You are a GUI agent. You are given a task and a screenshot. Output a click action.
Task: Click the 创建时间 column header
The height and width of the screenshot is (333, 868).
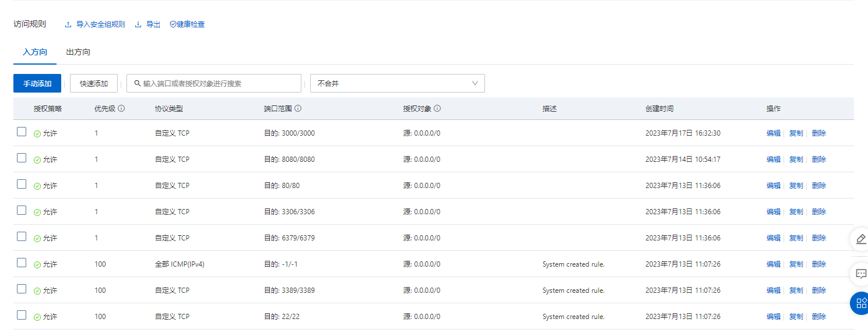tap(659, 109)
